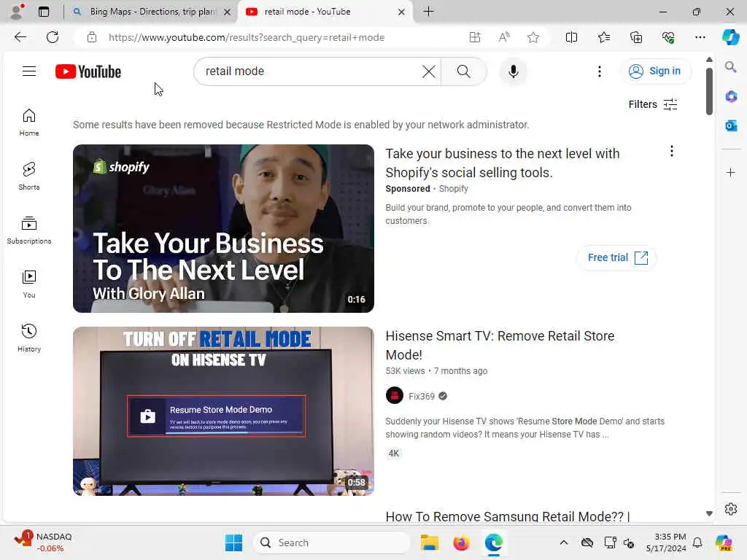The height and width of the screenshot is (560, 747).
Task: Open Edge collections
Action: click(636, 37)
